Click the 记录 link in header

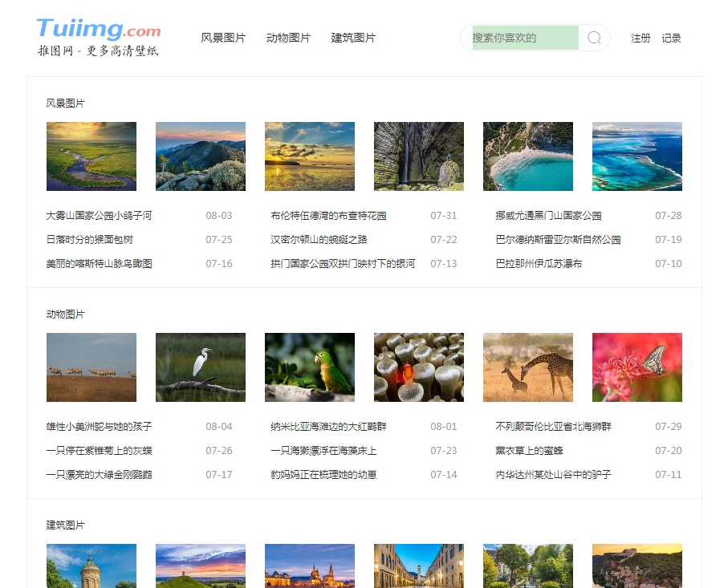(x=671, y=38)
